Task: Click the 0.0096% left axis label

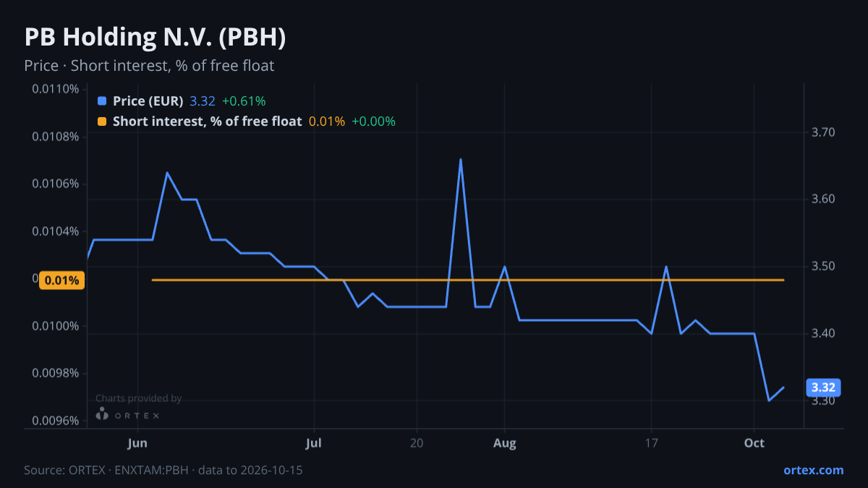Action: [x=56, y=421]
